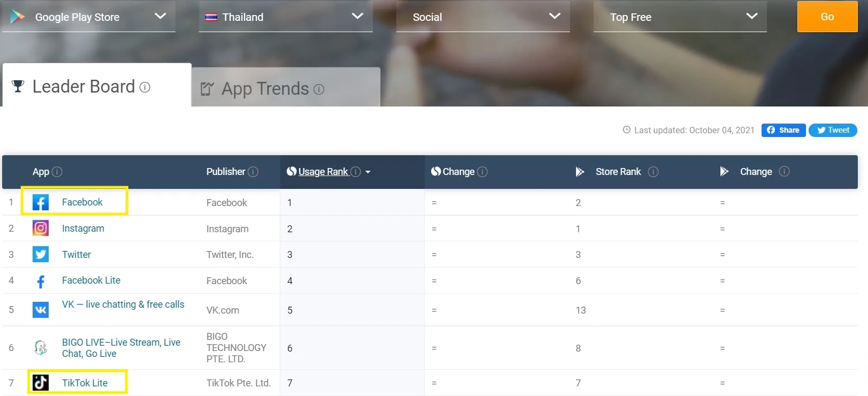Click the Google Play Store logo icon
The image size is (868, 396).
pos(18,17)
